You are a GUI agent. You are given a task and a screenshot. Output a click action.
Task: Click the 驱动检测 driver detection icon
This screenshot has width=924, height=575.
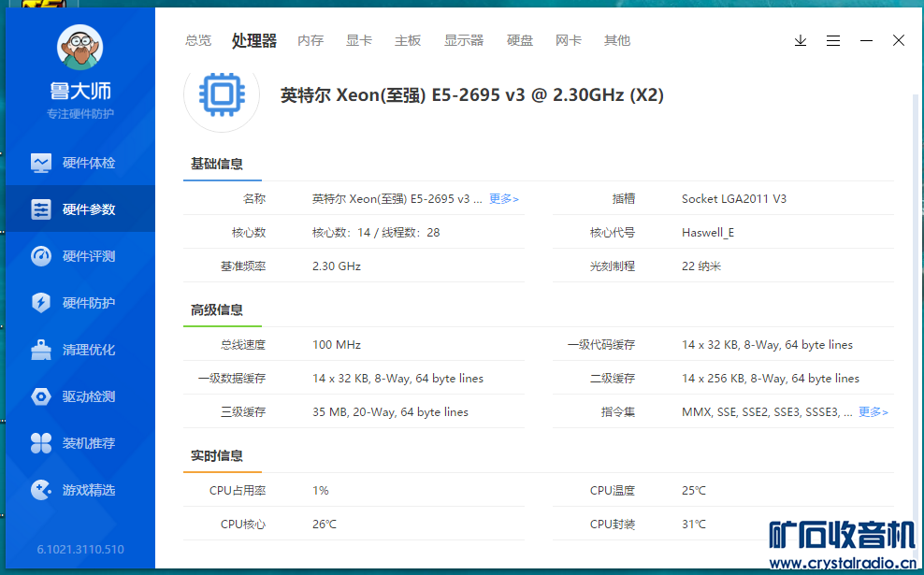[41, 396]
